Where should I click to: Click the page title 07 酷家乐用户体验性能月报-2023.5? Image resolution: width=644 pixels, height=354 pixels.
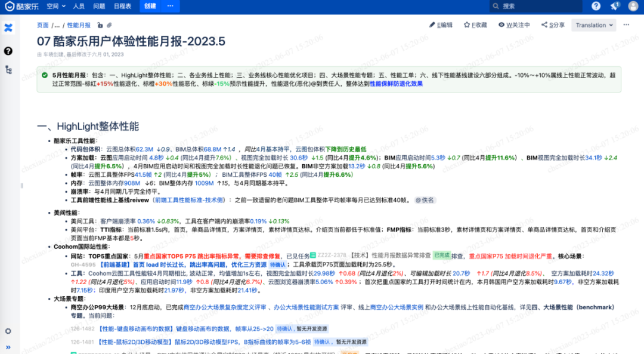pos(131,41)
